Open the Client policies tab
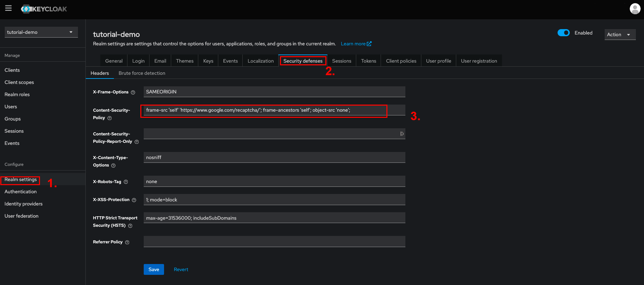This screenshot has height=285, width=644. pos(401,61)
